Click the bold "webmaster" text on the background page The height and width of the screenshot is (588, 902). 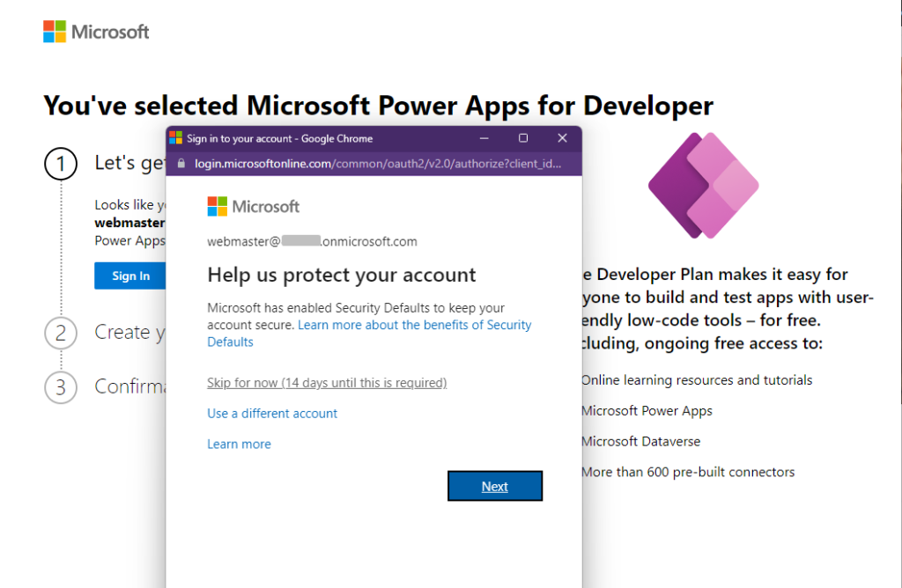pos(130,223)
